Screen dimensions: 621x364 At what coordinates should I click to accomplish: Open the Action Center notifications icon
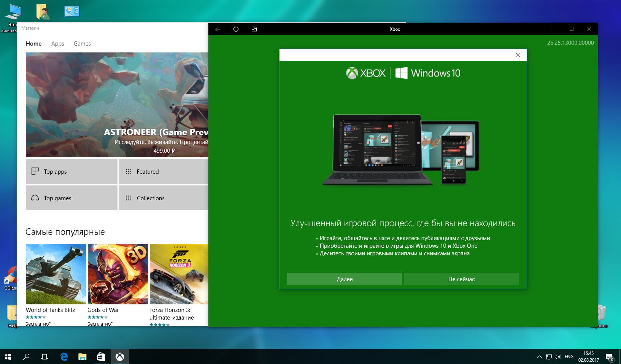(610, 357)
